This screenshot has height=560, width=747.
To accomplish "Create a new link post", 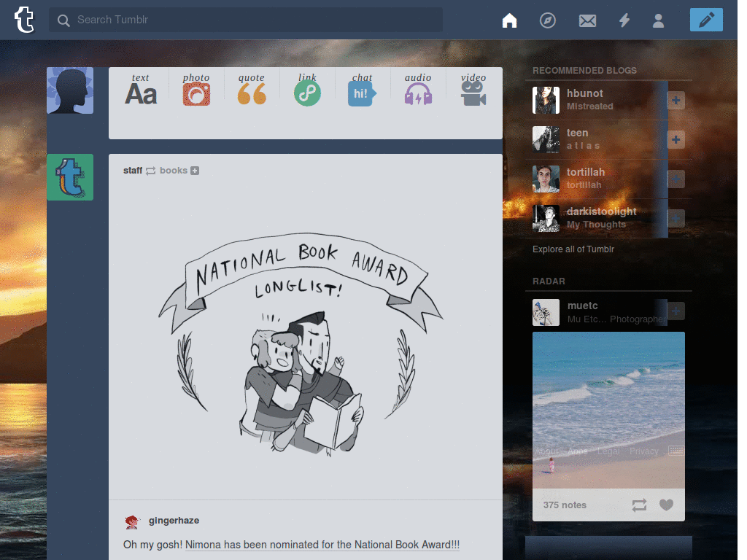I will [307, 90].
